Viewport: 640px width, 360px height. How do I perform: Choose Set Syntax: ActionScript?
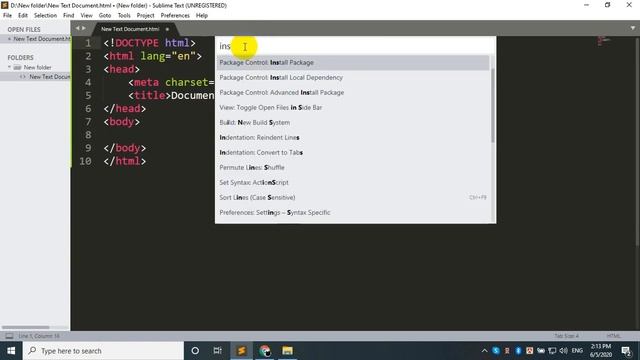353,182
